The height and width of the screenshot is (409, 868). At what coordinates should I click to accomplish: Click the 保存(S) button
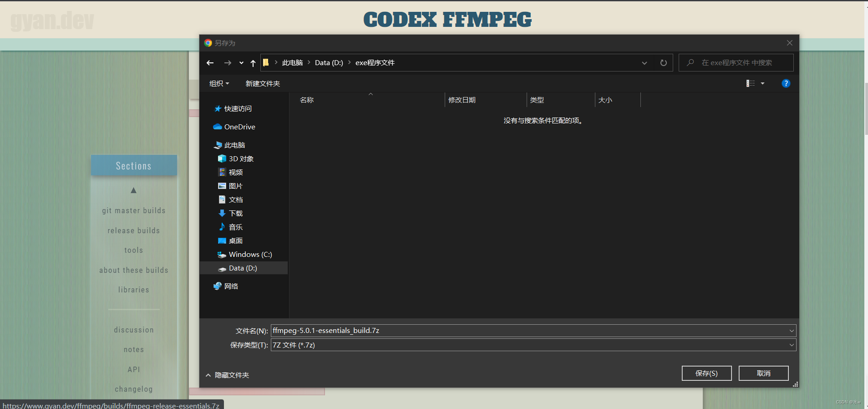706,373
